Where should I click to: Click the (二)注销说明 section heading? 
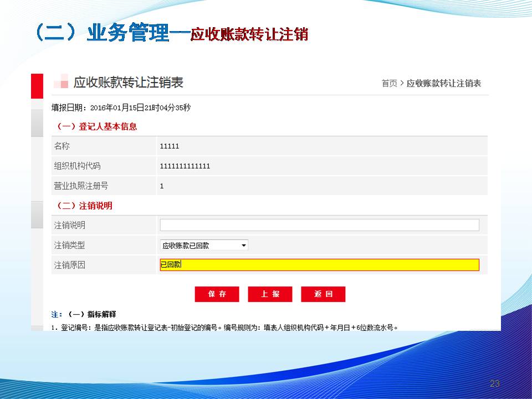point(84,206)
